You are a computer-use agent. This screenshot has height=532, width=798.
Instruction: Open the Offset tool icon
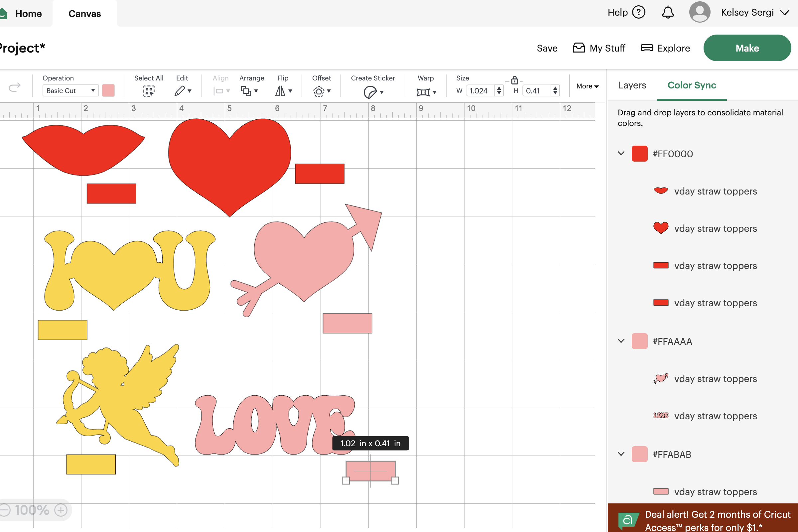[x=319, y=91]
